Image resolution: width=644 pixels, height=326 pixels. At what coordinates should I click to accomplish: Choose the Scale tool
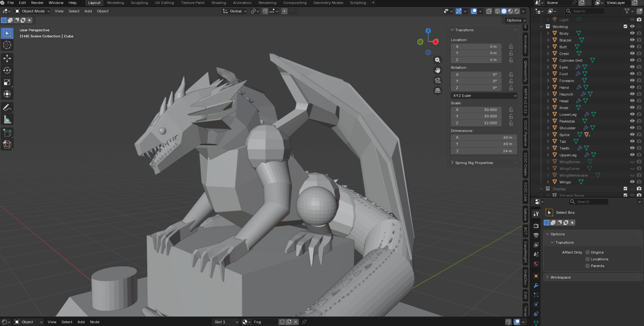point(7,82)
